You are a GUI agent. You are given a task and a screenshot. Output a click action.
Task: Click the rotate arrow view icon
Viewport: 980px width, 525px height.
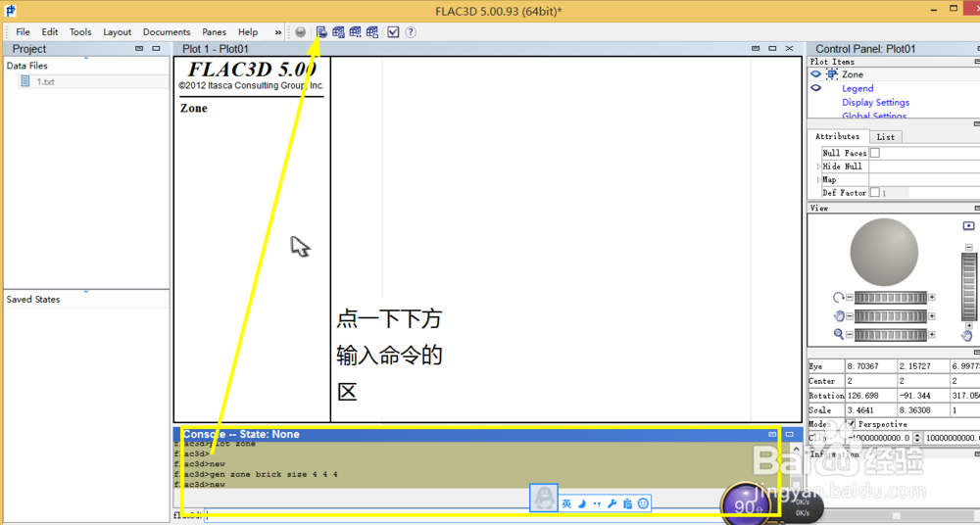click(839, 298)
